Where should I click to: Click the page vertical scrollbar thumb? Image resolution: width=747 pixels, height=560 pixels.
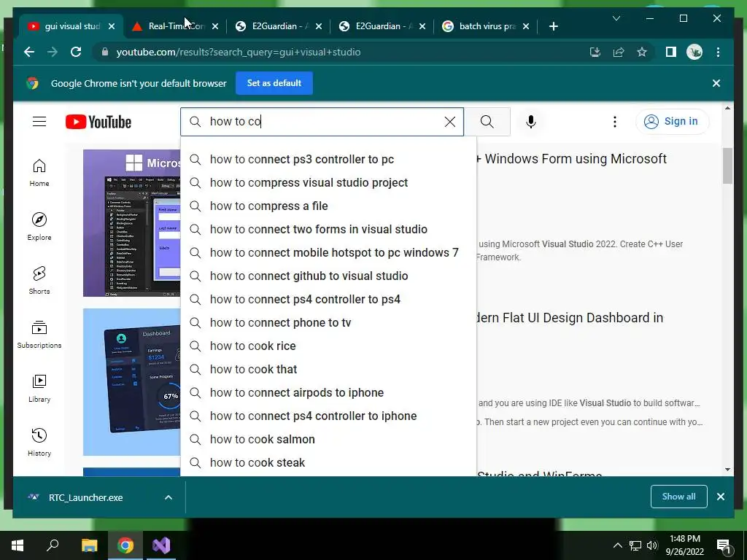pyautogui.click(x=727, y=166)
